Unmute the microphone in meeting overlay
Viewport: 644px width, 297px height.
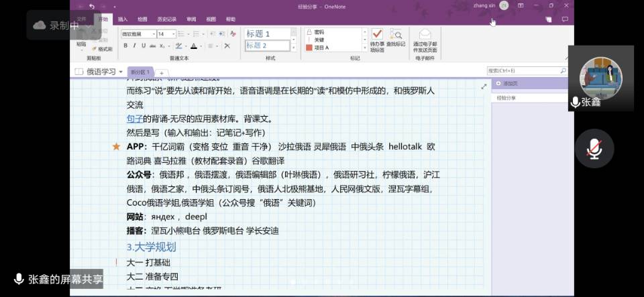[x=594, y=148]
